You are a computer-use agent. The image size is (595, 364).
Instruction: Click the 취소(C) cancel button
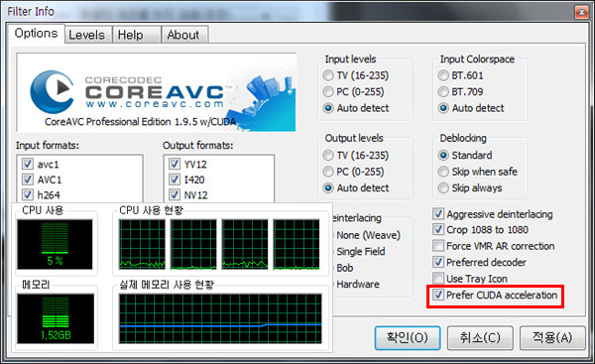click(x=480, y=337)
